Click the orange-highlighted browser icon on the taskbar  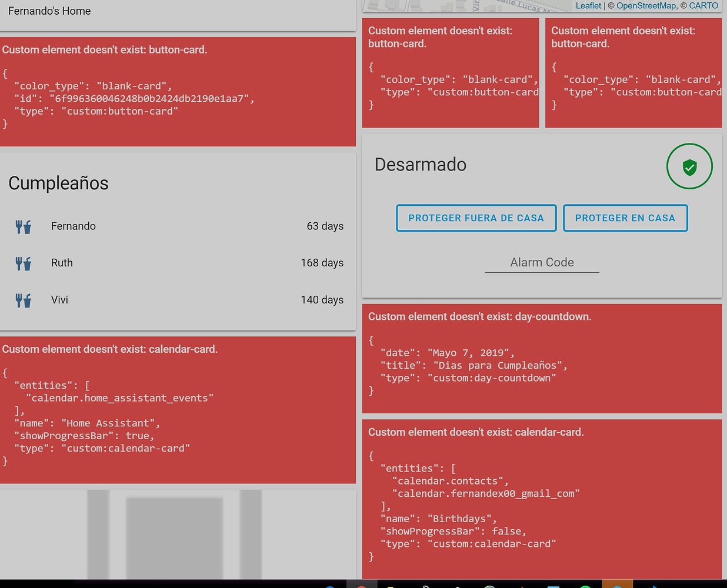click(618, 585)
